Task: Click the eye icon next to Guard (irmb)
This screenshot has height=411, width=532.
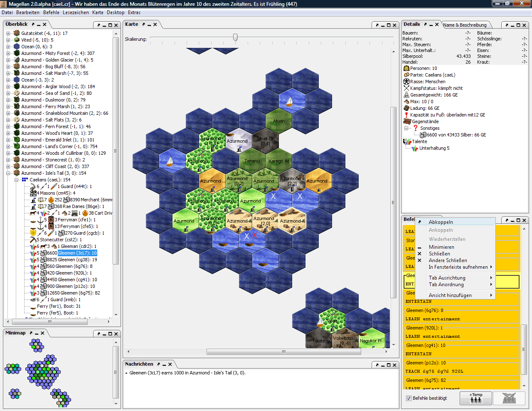Action: [x=33, y=300]
